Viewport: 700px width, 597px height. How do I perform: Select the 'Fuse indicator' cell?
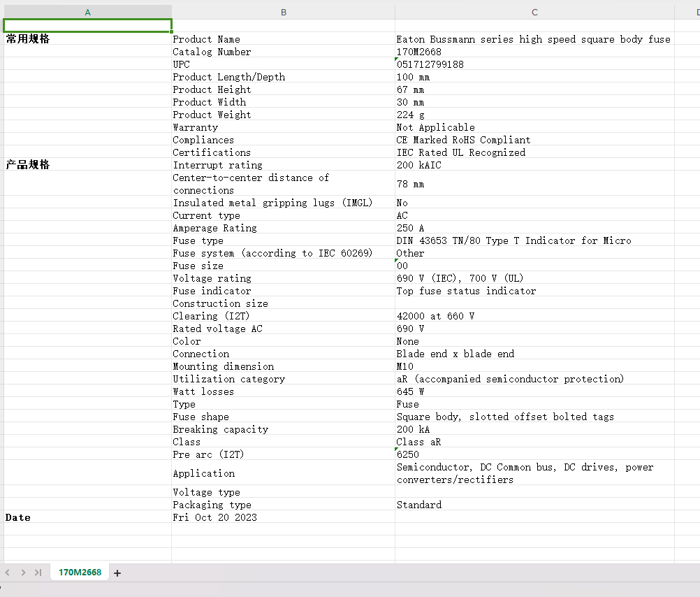(284, 290)
